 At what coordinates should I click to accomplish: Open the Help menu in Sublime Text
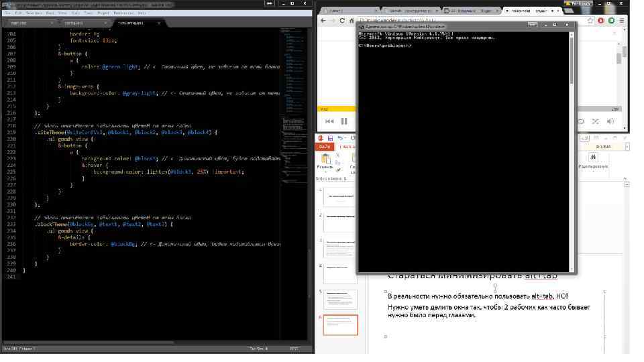(142, 13)
